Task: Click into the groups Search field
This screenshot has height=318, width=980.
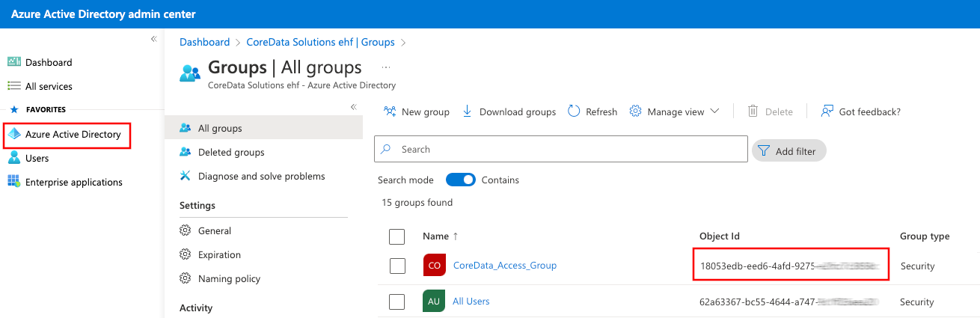Action: [x=569, y=149]
